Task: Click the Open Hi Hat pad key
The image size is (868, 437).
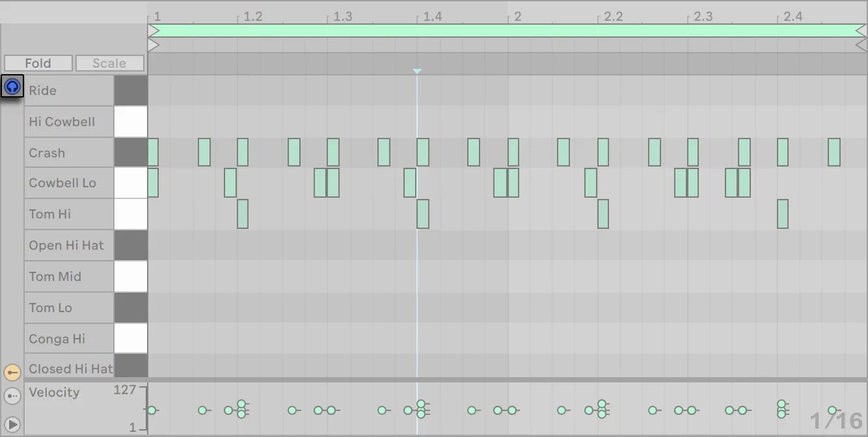Action: click(x=131, y=245)
